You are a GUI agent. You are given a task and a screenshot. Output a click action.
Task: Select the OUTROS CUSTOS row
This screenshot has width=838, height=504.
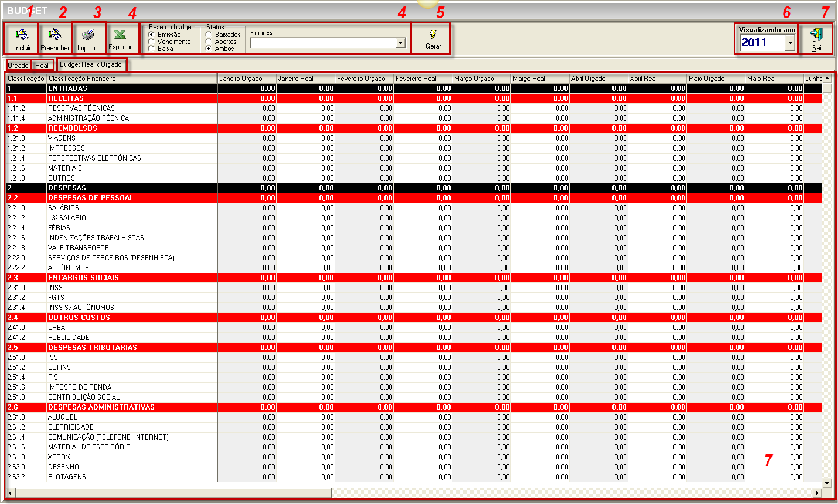(414, 318)
